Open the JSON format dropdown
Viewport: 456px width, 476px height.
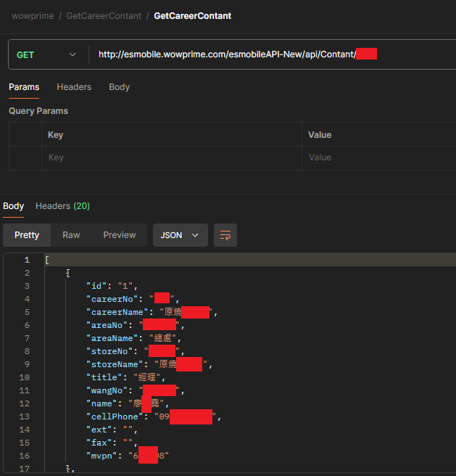click(x=181, y=235)
